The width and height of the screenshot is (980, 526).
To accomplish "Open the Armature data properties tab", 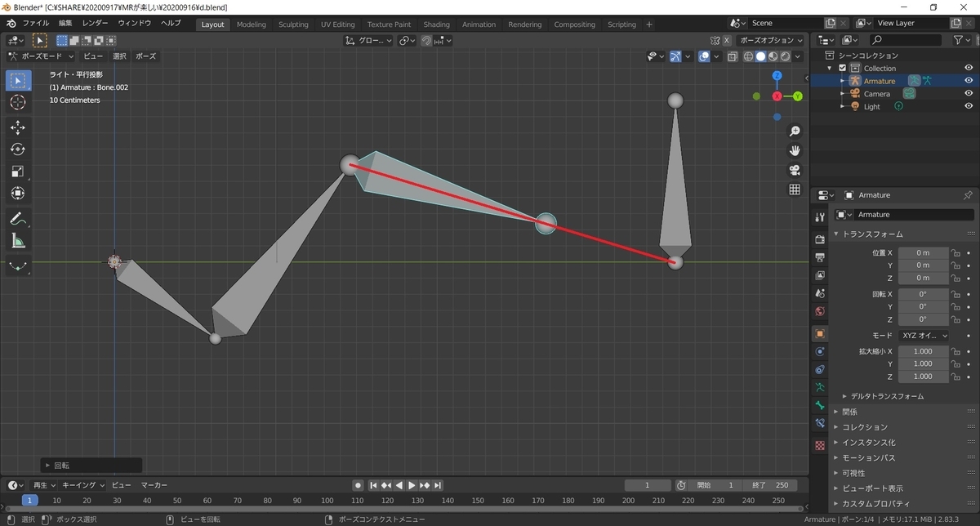I will tap(821, 387).
